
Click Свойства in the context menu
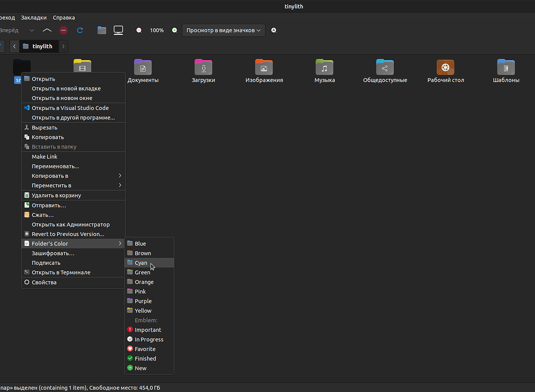44,282
